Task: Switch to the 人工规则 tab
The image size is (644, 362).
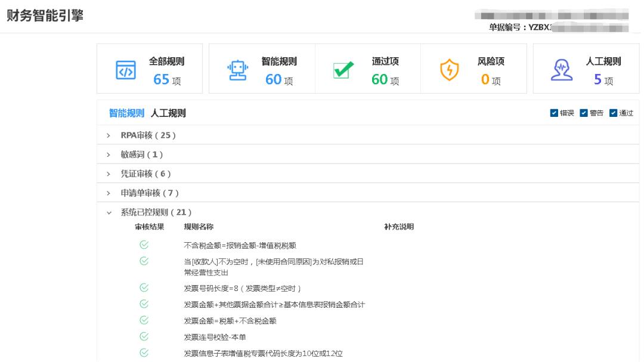Action: click(168, 113)
